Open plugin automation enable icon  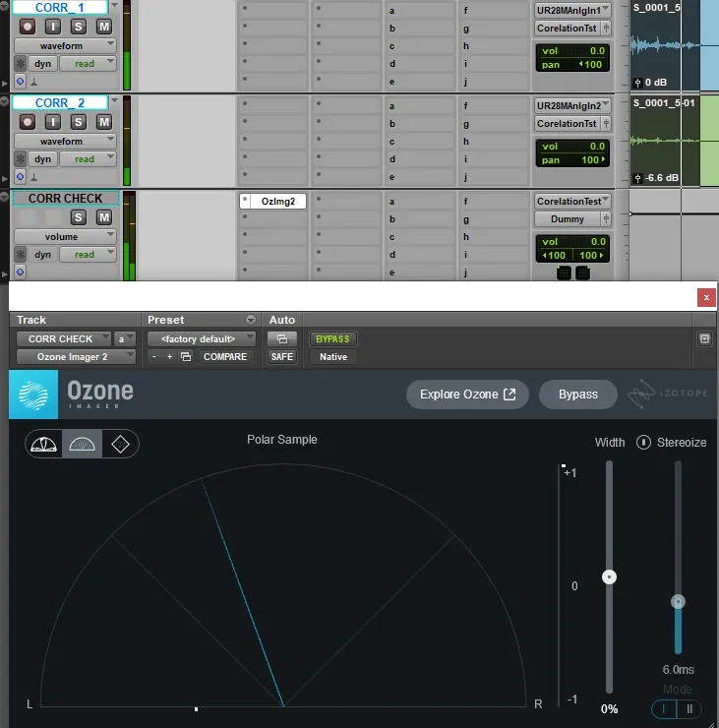(281, 339)
